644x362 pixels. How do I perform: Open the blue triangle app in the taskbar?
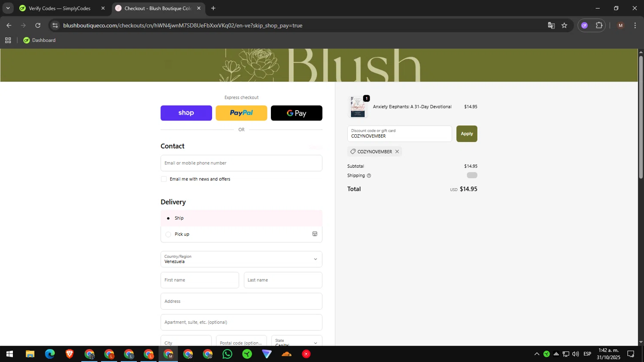[267, 354]
